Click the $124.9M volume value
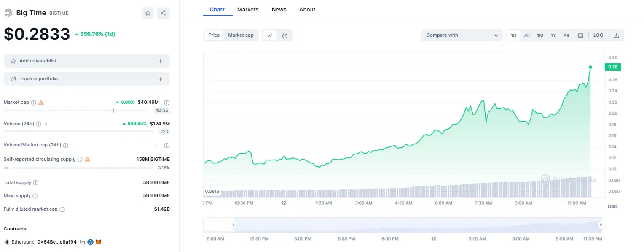This screenshot has height=252, width=644. click(160, 124)
